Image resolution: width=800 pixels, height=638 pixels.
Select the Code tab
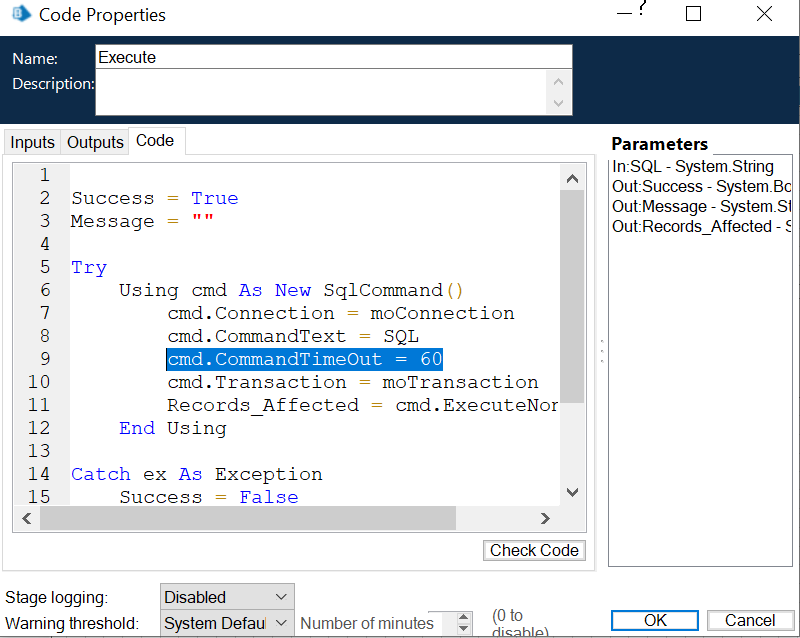pos(155,140)
